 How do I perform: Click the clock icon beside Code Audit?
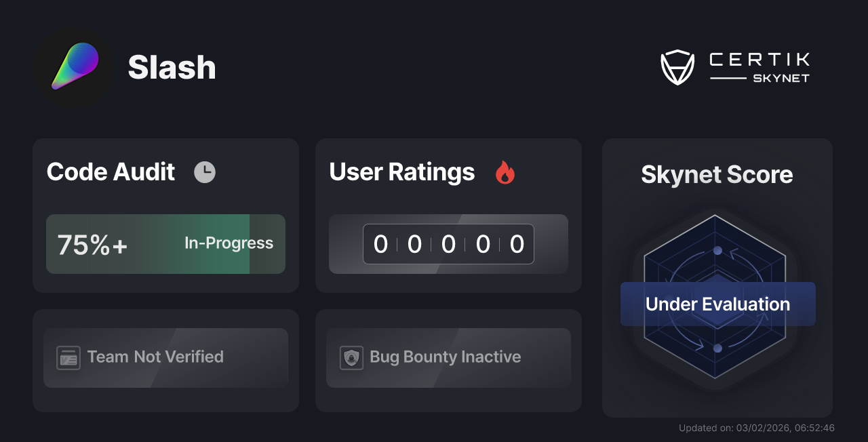coord(204,172)
